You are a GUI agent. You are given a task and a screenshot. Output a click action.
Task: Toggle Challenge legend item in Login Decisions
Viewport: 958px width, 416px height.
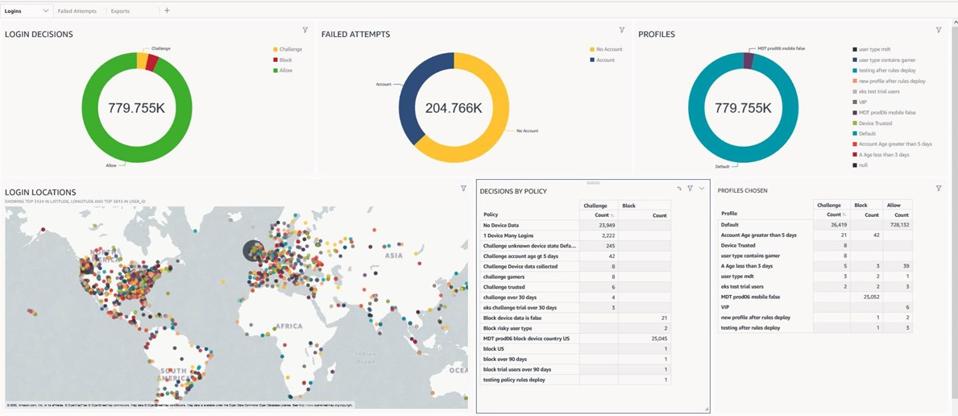click(x=291, y=49)
